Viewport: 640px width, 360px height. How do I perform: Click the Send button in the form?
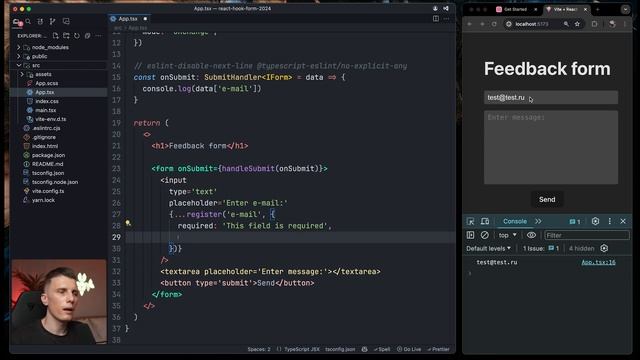pyautogui.click(x=547, y=200)
